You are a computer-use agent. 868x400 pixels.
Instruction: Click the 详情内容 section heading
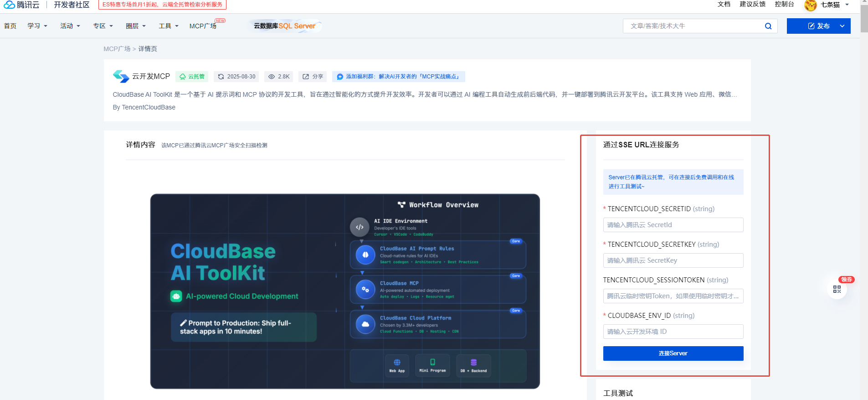[140, 145]
